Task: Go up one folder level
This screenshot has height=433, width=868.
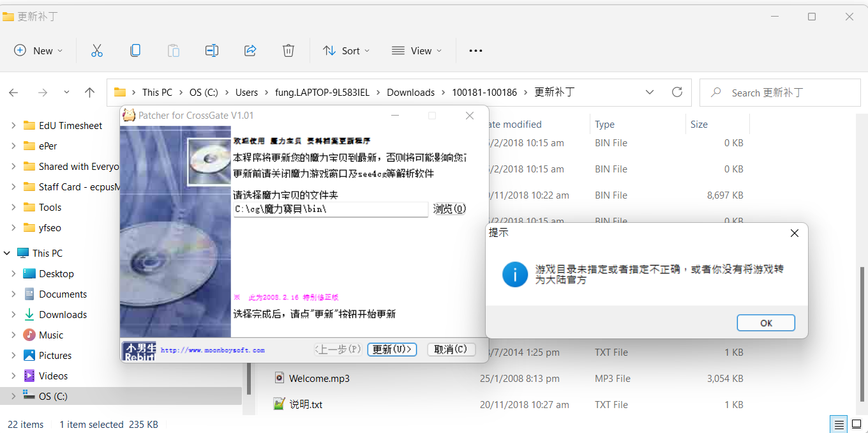Action: (89, 93)
